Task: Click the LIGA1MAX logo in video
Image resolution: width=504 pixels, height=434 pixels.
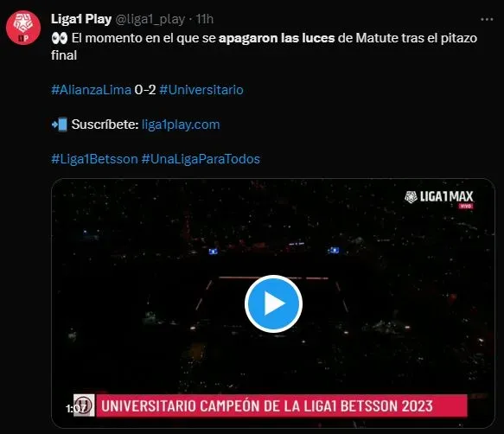Action: 439,198
